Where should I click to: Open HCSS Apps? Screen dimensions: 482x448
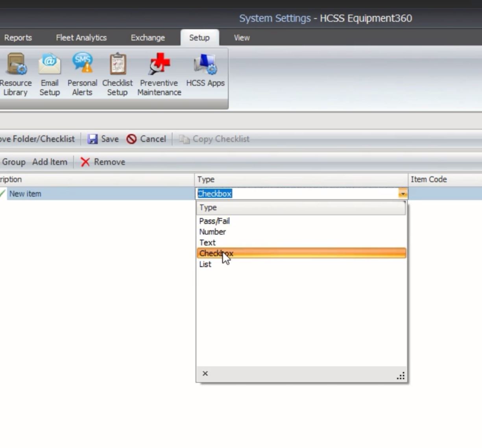205,71
